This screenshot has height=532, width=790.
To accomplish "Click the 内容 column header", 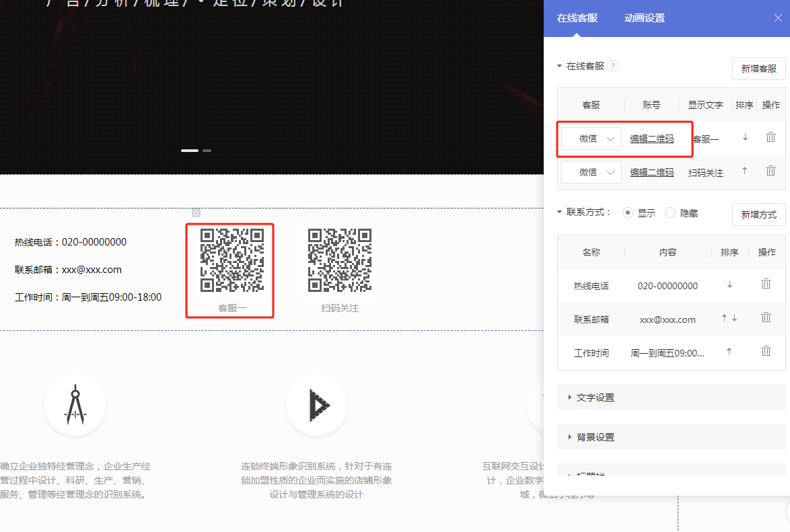I will tap(668, 252).
